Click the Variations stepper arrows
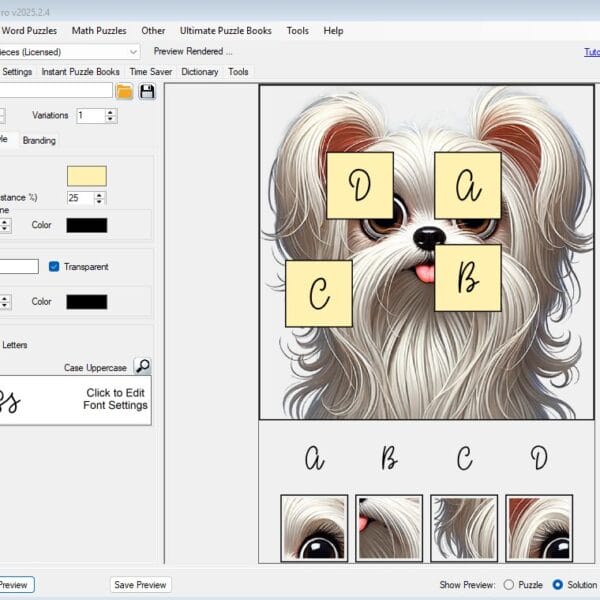Screen dimensions: 600x600 [x=111, y=116]
